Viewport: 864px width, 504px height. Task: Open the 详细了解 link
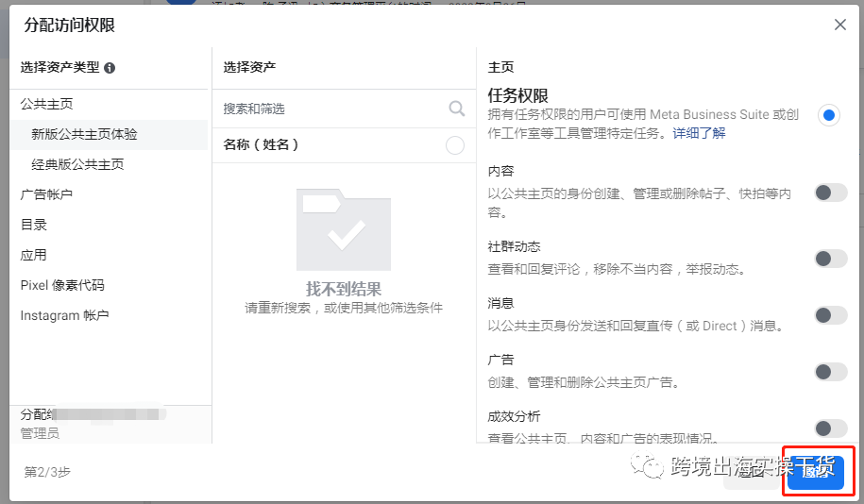(699, 133)
